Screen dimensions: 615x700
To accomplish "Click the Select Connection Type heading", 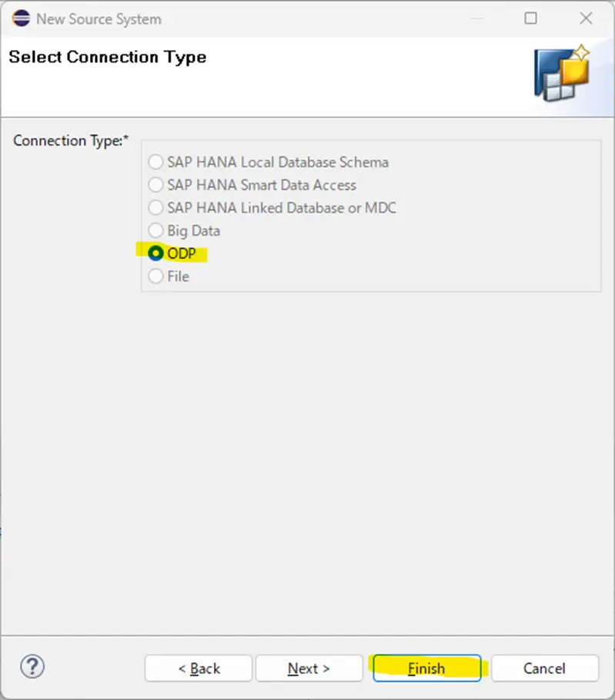I will (108, 57).
